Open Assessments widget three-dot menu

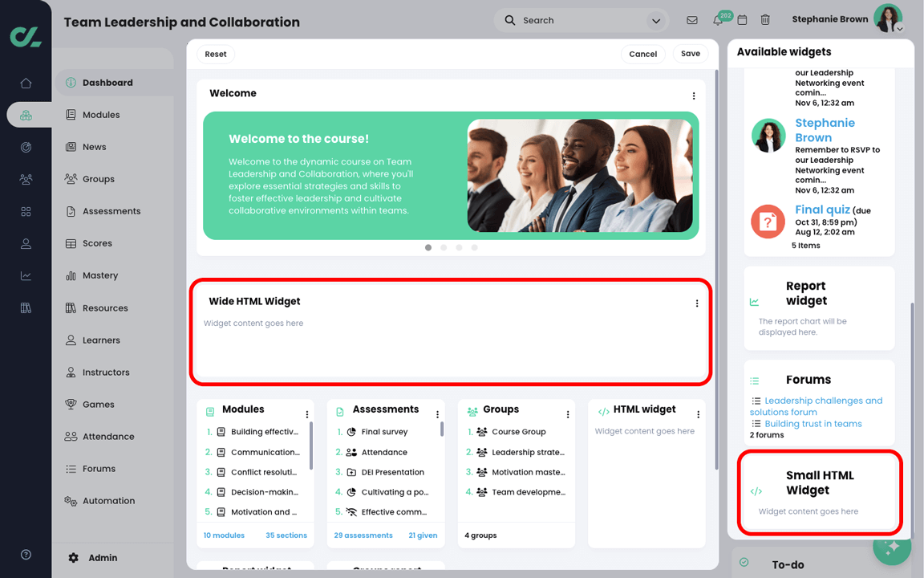coord(437,414)
